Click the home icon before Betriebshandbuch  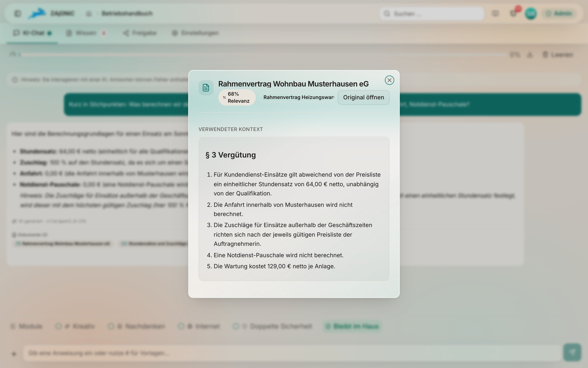89,13
